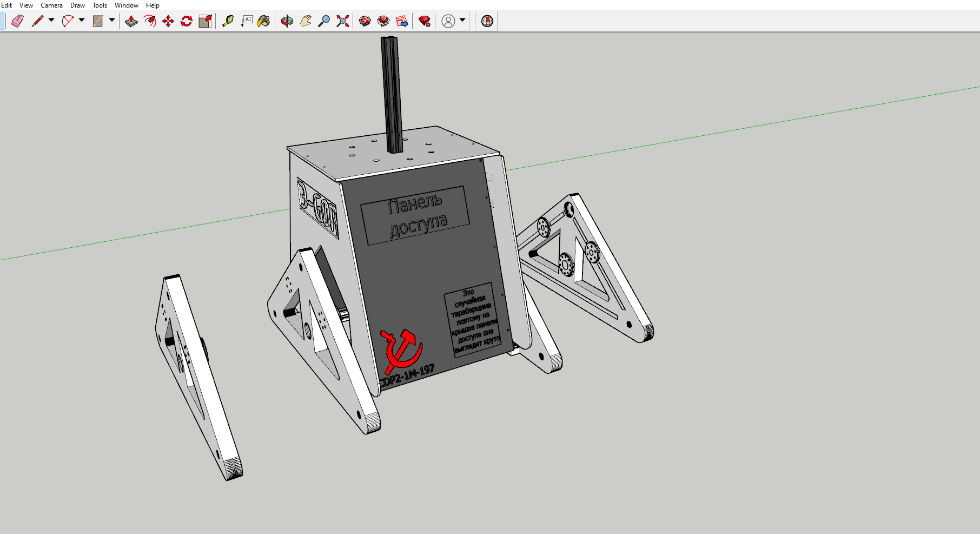Activate the Pan hand tool
The image size is (980, 534).
point(306,21)
